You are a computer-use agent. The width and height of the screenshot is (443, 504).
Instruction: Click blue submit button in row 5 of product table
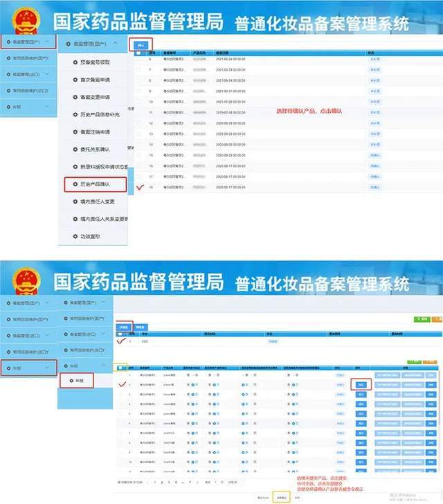pyautogui.click(x=361, y=414)
